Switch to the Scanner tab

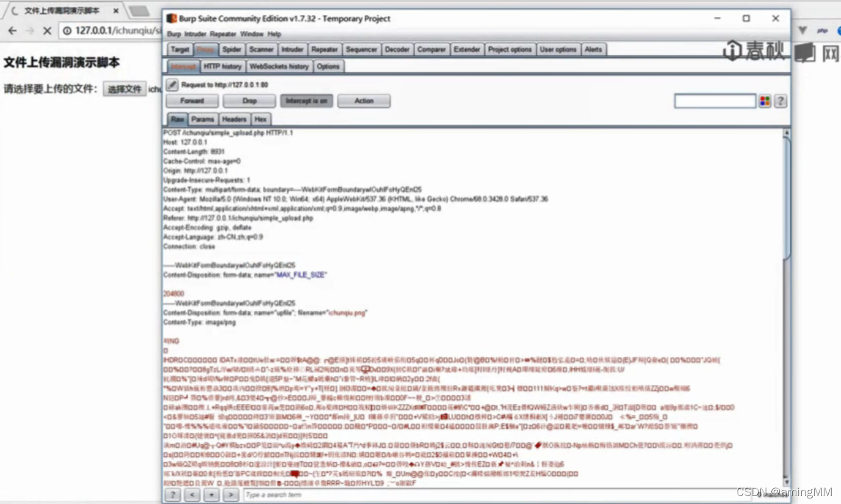coord(262,49)
